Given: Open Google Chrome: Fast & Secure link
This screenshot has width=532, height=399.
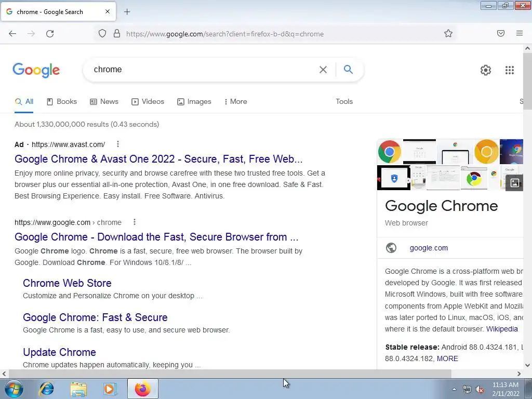Looking at the screenshot, I should coord(96,317).
